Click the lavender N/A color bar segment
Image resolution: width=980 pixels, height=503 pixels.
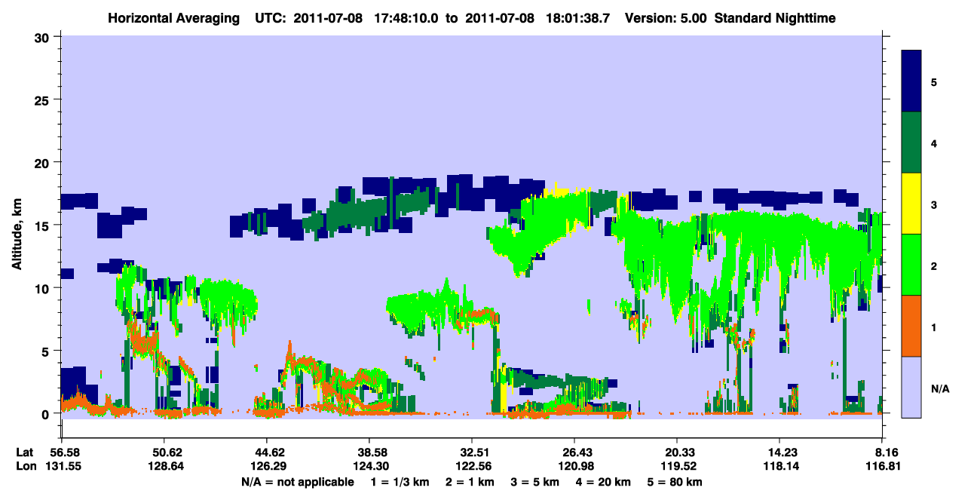(911, 387)
